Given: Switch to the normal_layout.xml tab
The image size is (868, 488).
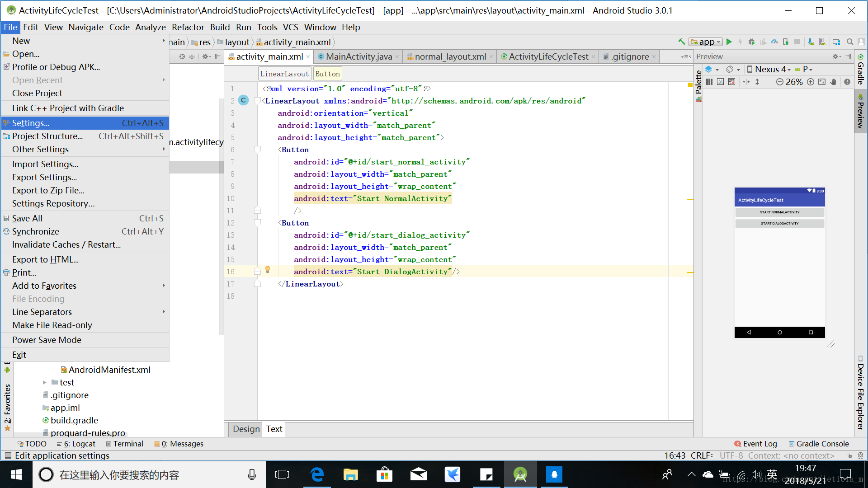Looking at the screenshot, I should pyautogui.click(x=450, y=56).
